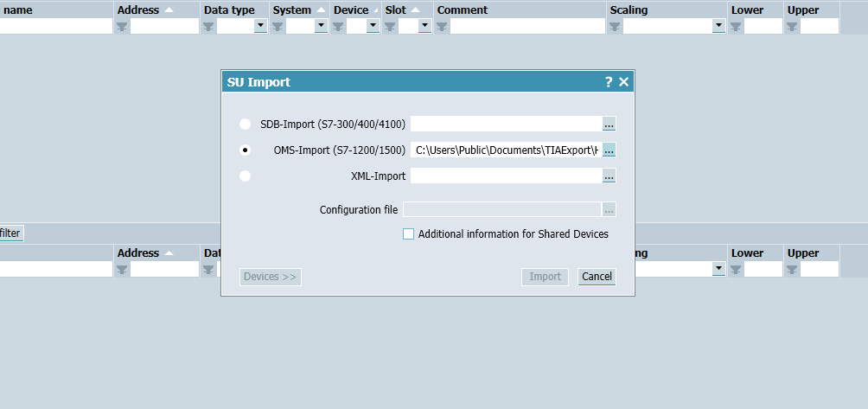Enable Additional information for Shared Devices
868x409 pixels.
[x=409, y=233]
